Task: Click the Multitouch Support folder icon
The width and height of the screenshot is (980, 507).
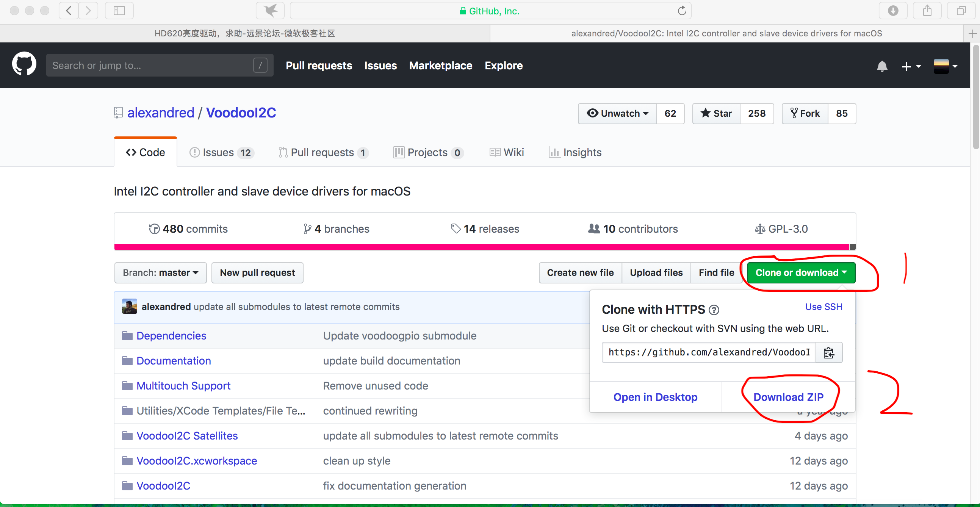Action: tap(127, 386)
